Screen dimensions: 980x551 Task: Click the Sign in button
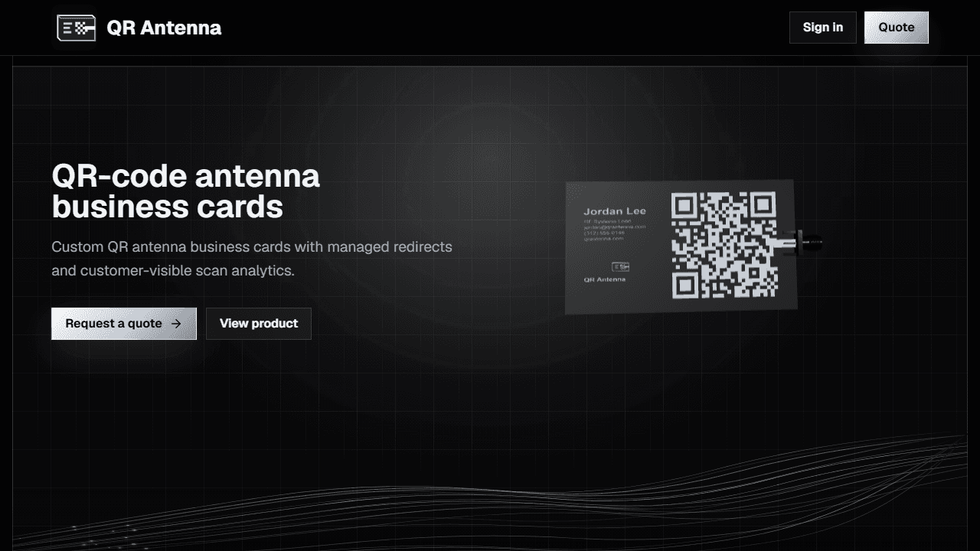coord(823,28)
